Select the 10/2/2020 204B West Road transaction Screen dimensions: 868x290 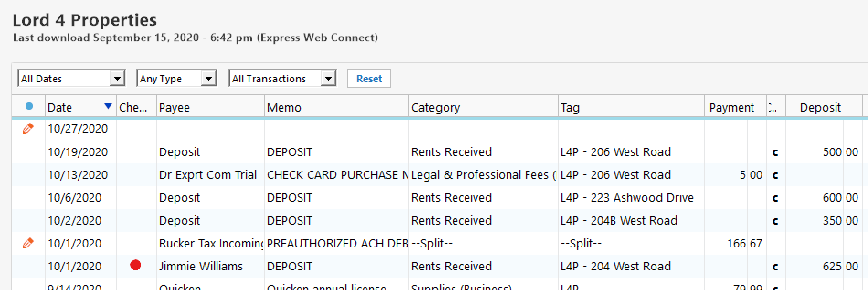[439, 220]
